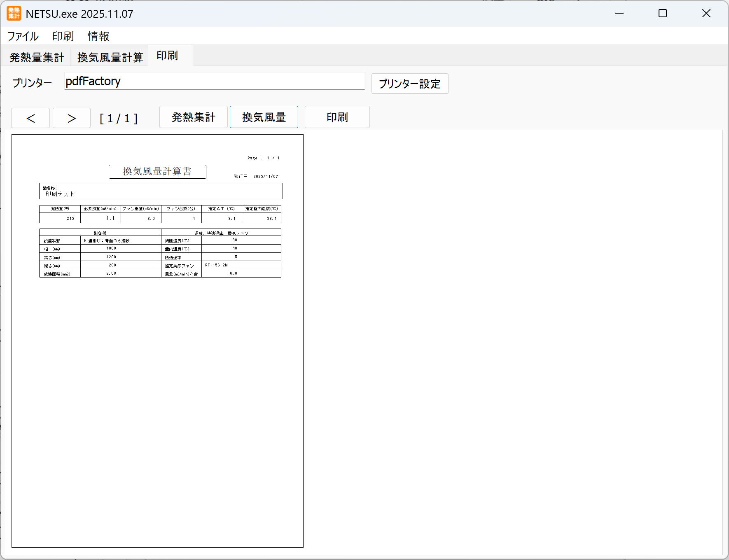Viewport: 729px width, 560px height.
Task: Go to previous preview page with < button
Action: click(x=30, y=118)
